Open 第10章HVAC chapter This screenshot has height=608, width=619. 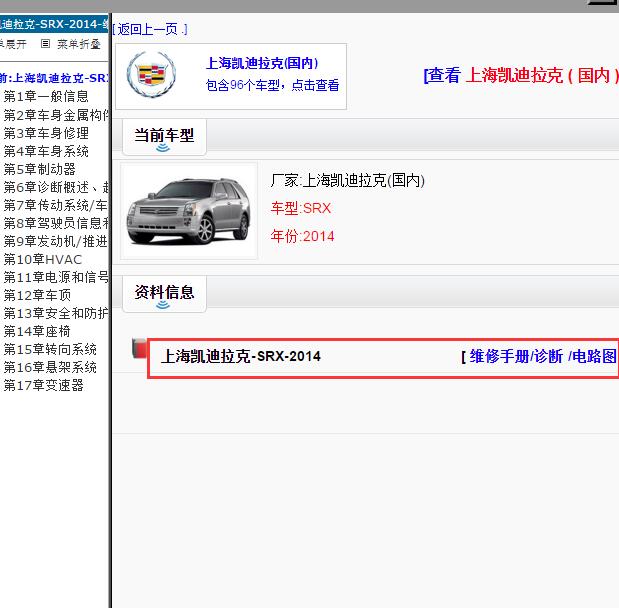[x=43, y=259]
